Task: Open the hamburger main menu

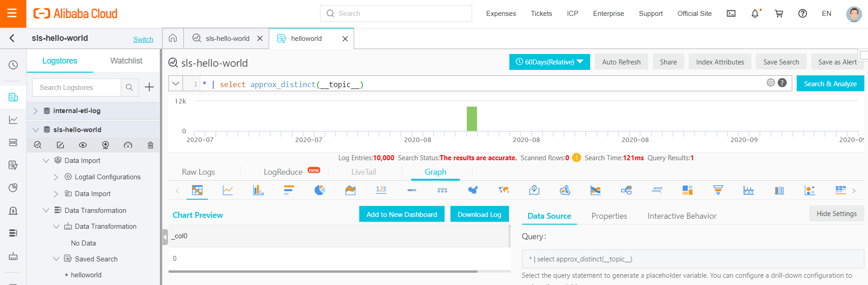Action: [x=13, y=14]
